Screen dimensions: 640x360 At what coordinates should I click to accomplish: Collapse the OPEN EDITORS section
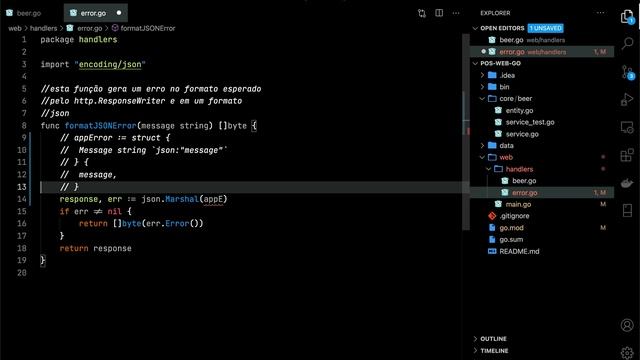[475, 28]
